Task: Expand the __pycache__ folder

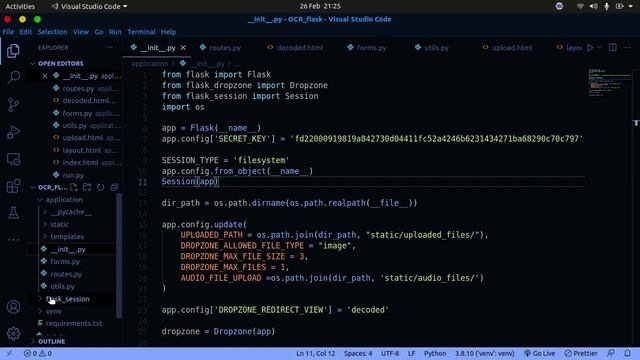Action: point(71,212)
